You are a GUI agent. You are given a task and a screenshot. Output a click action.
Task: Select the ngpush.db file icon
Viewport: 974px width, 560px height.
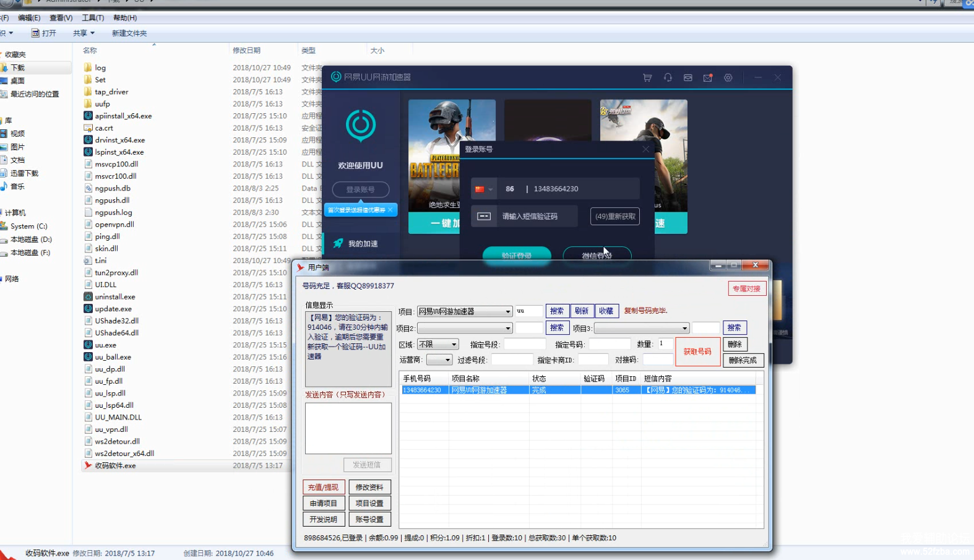(88, 188)
